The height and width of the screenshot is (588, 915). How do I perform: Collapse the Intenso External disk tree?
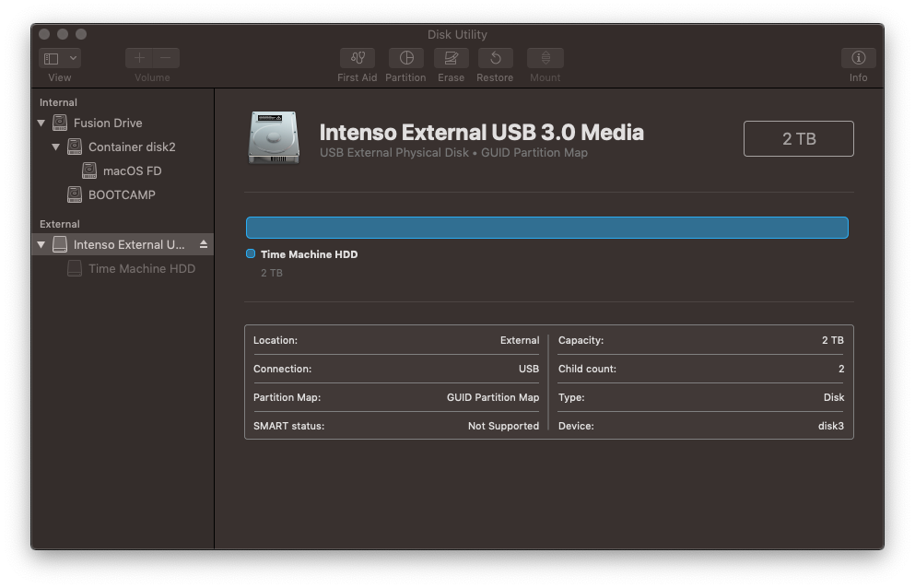point(41,244)
